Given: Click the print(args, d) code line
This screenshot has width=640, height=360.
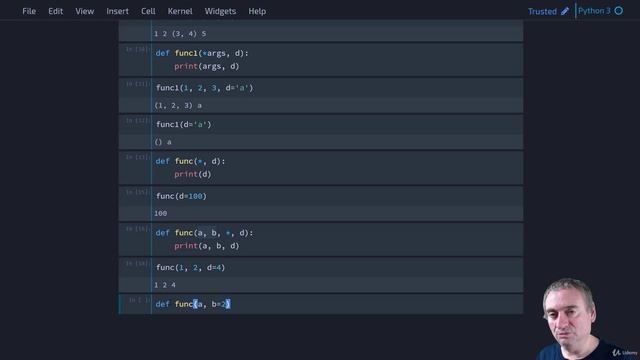Looking at the screenshot, I should click(x=207, y=66).
